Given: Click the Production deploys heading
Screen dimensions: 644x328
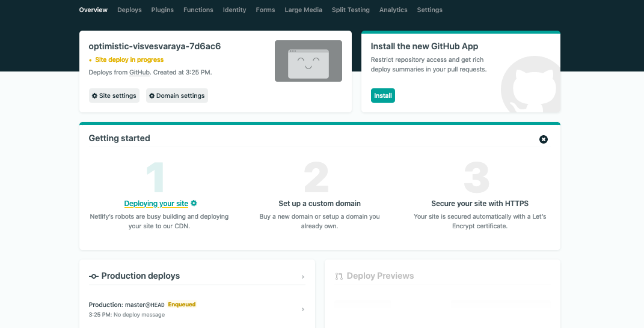Looking at the screenshot, I should pyautogui.click(x=141, y=276).
